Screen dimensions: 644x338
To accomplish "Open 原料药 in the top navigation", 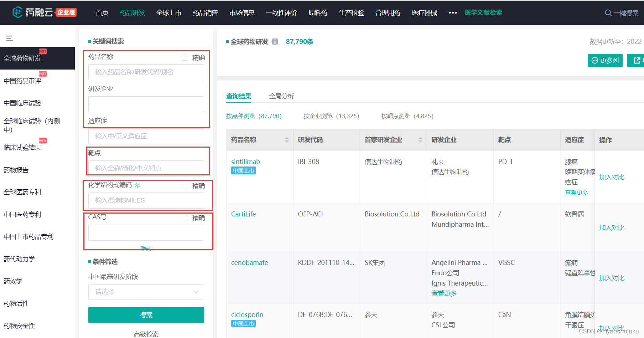I will pos(318,13).
